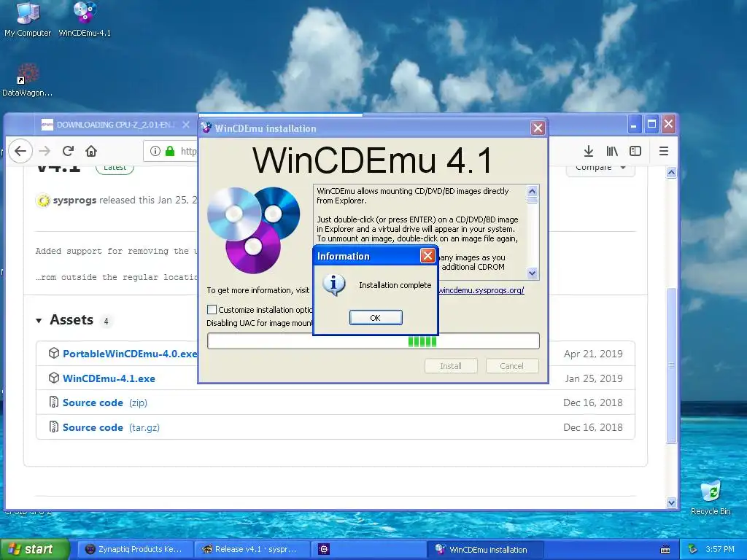747x560 pixels.
Task: Click the browser vertical scrollbar thumb
Action: 672,365
